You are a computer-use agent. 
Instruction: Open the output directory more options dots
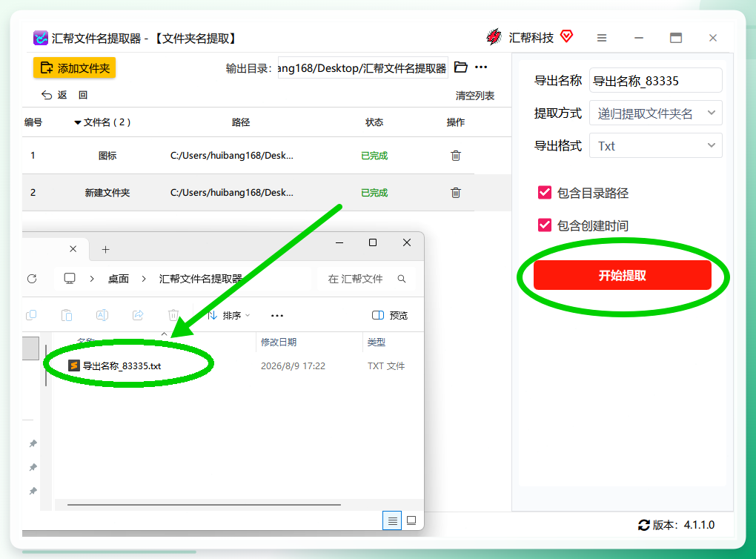click(481, 67)
